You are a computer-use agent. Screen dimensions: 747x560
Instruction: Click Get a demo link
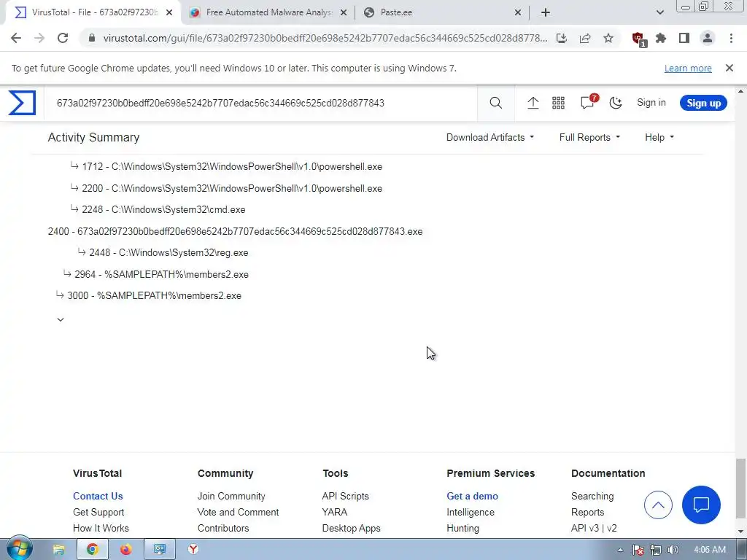472,496
